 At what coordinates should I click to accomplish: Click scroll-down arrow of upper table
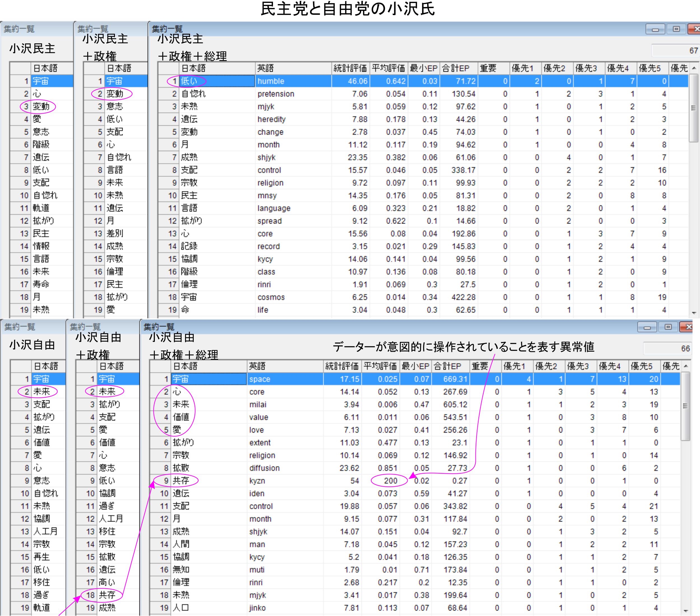click(x=694, y=313)
